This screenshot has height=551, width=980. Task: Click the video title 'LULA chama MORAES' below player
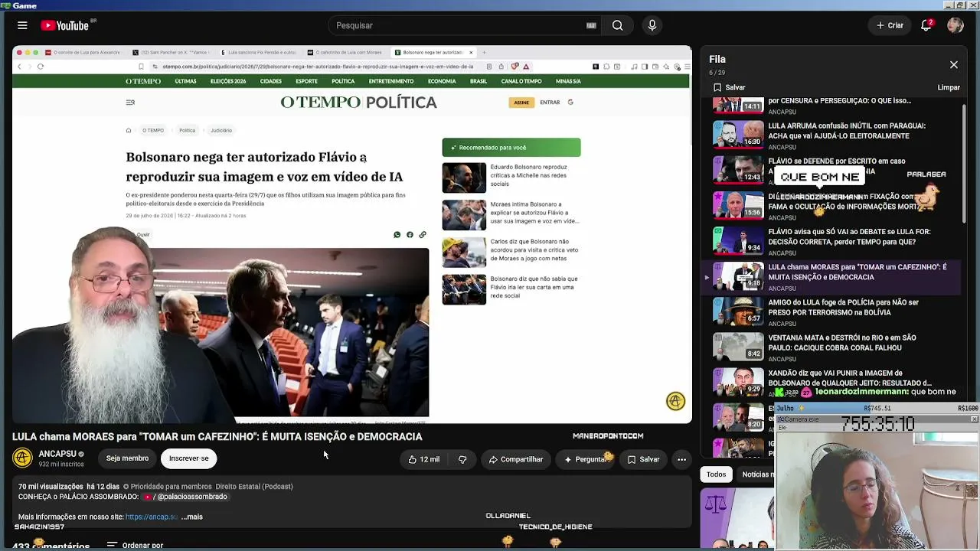pos(217,436)
